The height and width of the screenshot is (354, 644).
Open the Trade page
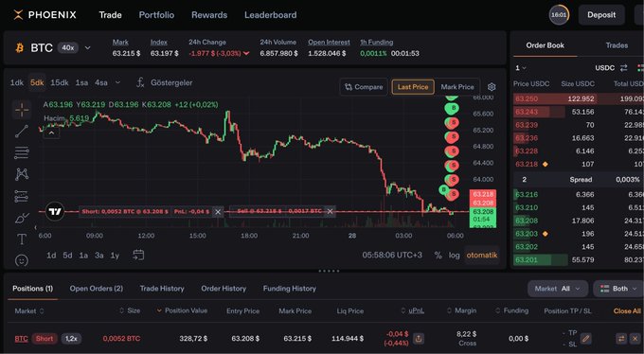[110, 15]
